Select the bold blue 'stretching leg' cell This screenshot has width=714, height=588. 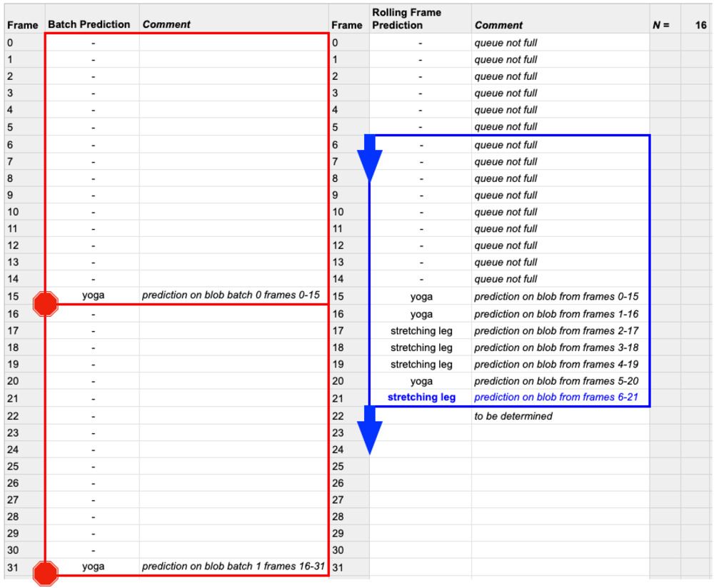pos(421,397)
